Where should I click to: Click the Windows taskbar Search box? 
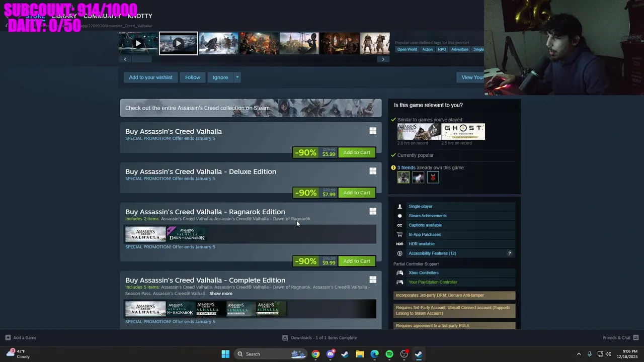pos(271,354)
